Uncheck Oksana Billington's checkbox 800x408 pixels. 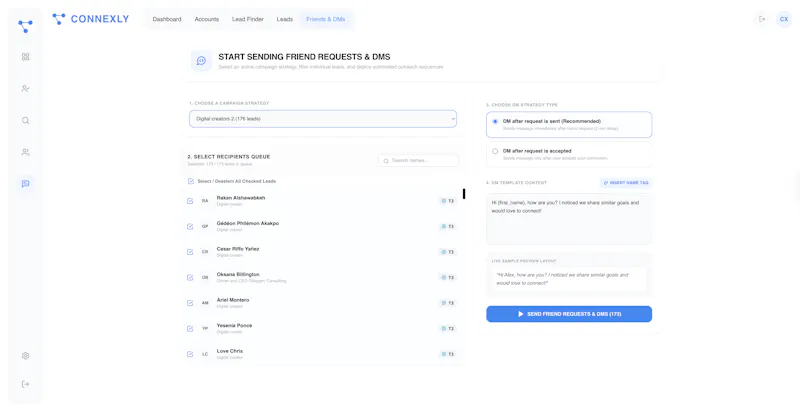(190, 277)
